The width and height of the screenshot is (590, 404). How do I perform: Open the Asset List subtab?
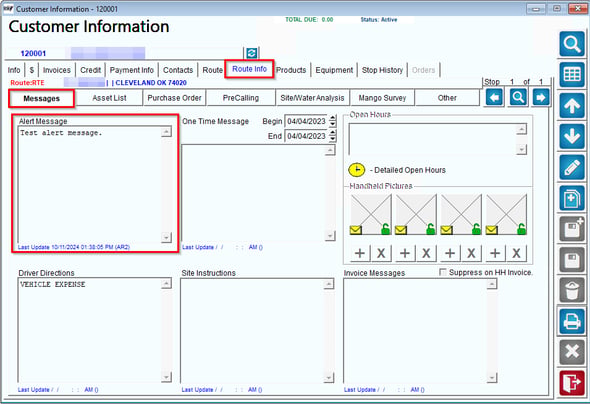(x=109, y=98)
